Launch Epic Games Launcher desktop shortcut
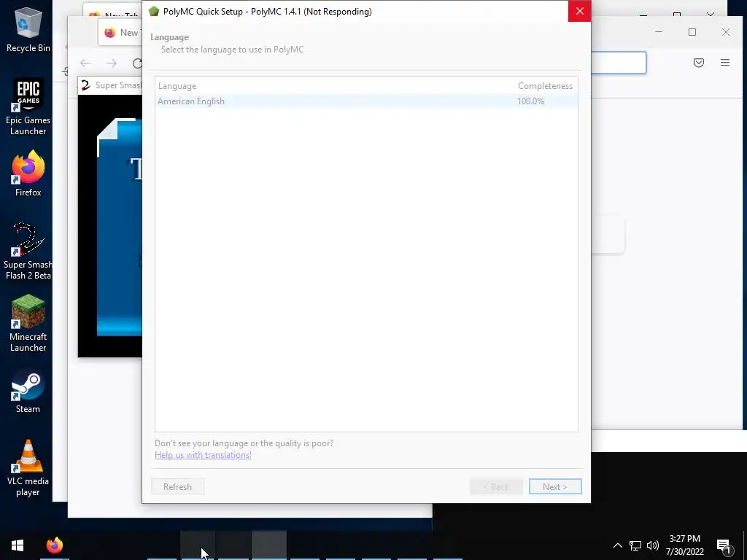 28,106
